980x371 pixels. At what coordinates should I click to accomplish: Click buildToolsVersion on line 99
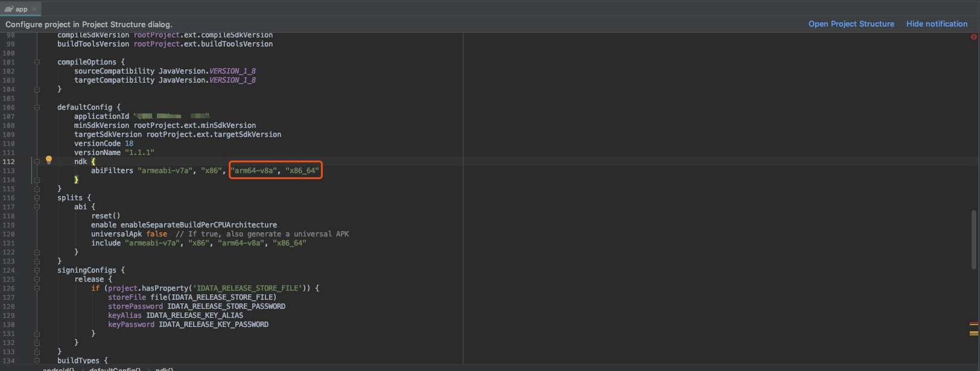pos(93,44)
